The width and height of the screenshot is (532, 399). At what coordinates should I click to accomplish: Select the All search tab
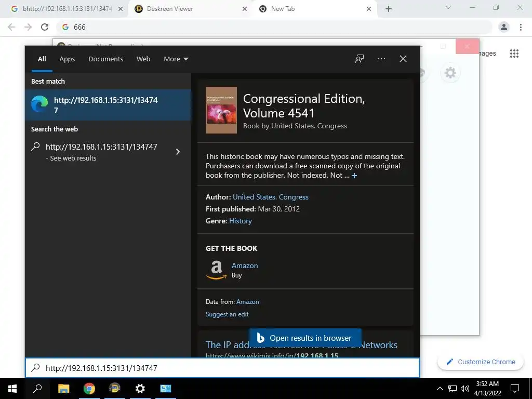42,59
